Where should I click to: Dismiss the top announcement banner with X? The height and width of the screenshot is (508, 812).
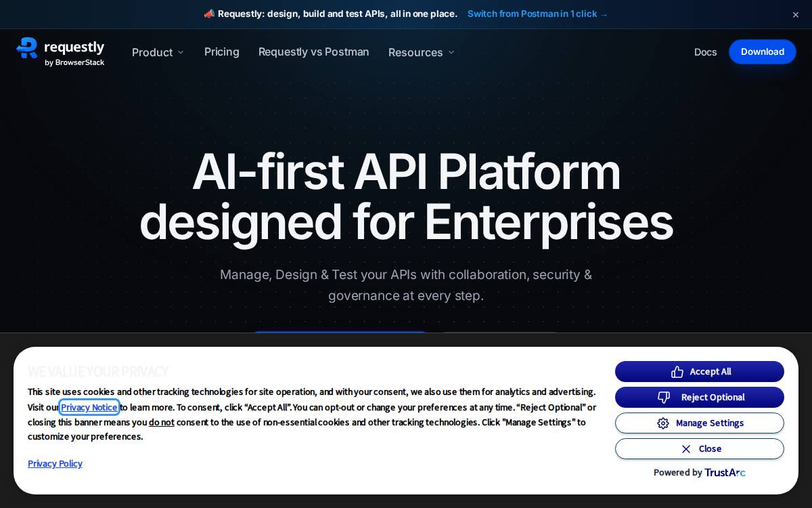(796, 14)
